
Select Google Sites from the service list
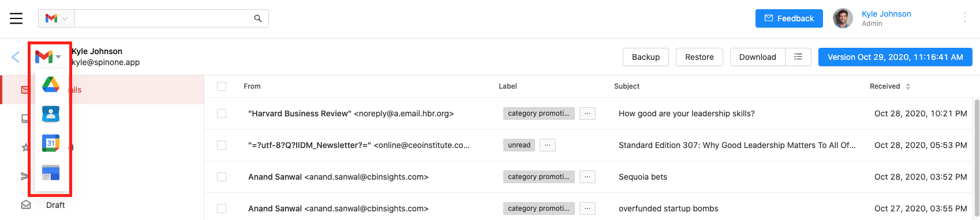pyautogui.click(x=51, y=173)
